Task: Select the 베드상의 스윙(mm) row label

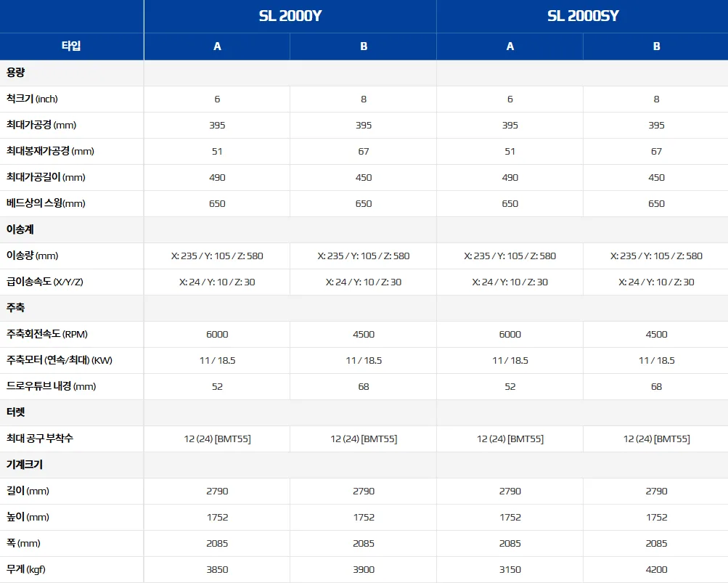Action: (46, 203)
